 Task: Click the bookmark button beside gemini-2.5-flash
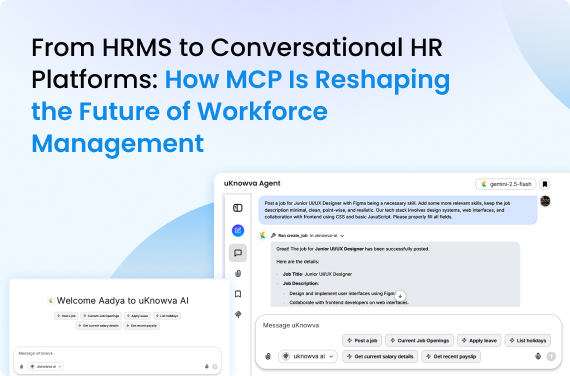pos(545,184)
